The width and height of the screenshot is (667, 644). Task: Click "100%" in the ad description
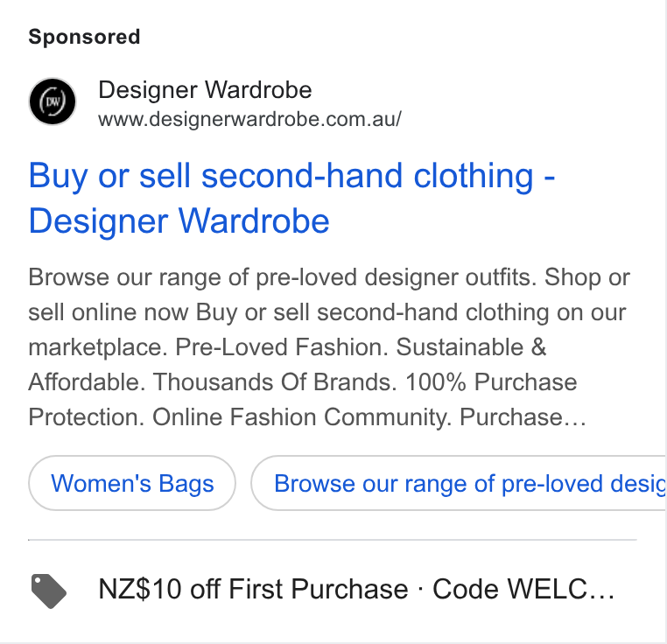tap(436, 382)
